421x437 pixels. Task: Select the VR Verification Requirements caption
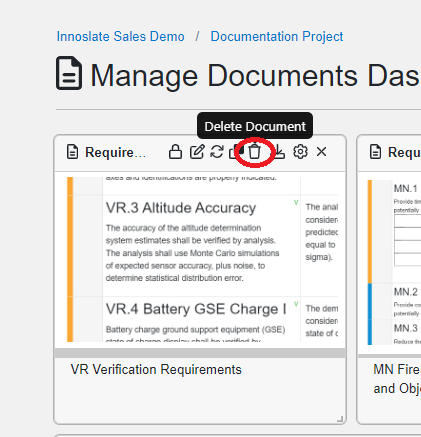tap(156, 370)
